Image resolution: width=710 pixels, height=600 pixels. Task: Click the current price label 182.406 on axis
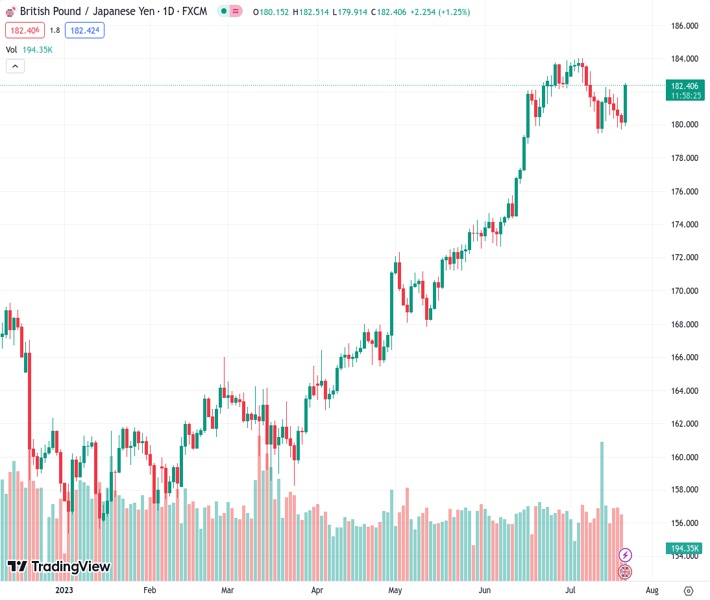[x=684, y=86]
